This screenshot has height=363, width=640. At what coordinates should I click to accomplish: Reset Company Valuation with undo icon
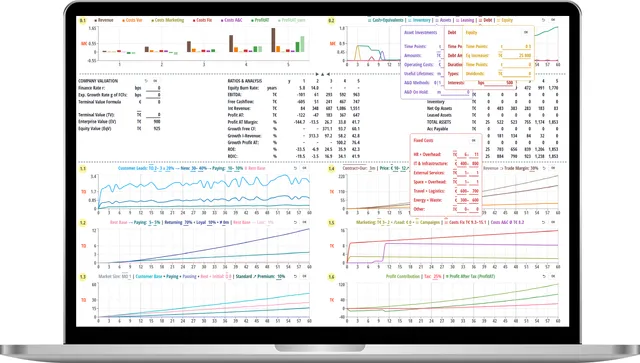pyautogui.click(x=146, y=81)
